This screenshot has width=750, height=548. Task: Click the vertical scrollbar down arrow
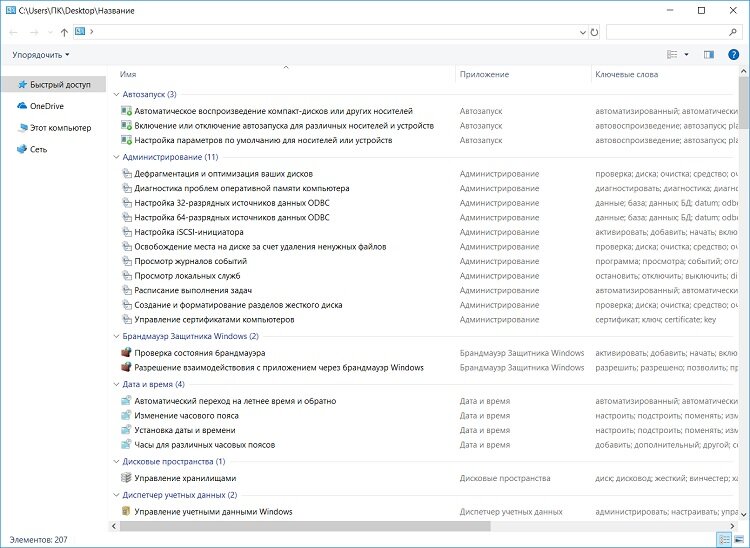(743, 515)
